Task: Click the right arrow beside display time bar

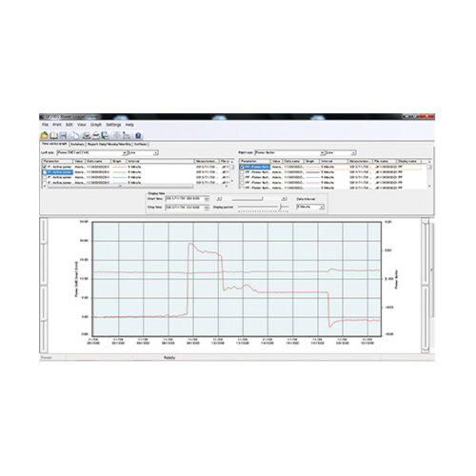Action: point(284,199)
